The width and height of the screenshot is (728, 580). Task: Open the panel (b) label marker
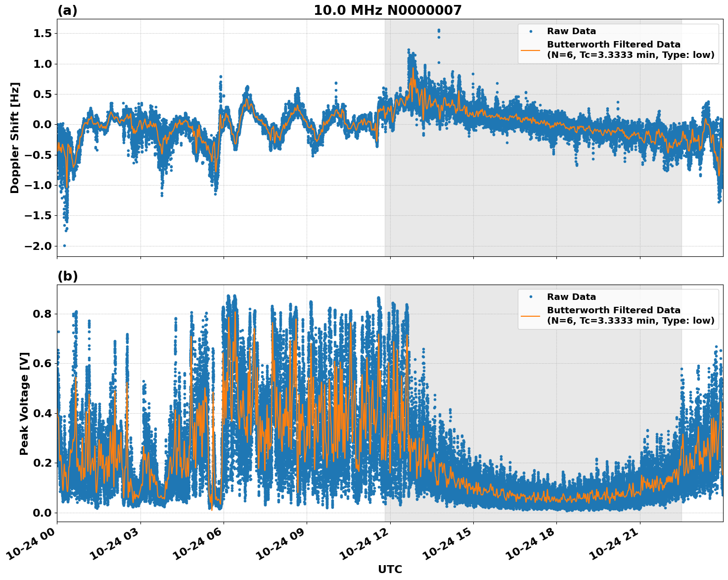point(67,276)
